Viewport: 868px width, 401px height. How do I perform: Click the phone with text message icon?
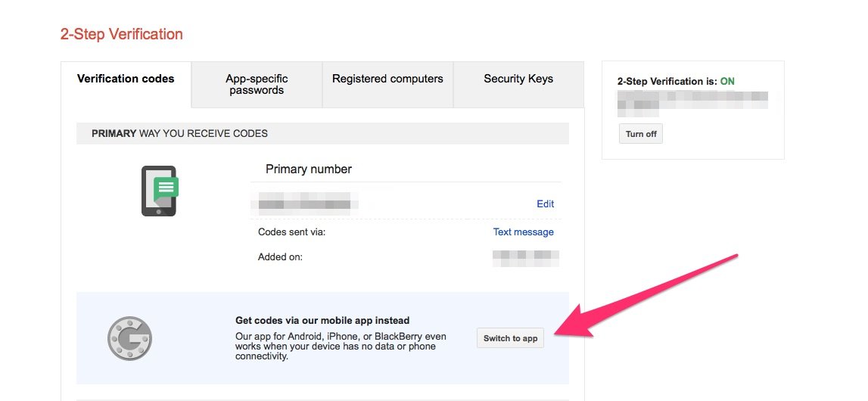click(159, 191)
